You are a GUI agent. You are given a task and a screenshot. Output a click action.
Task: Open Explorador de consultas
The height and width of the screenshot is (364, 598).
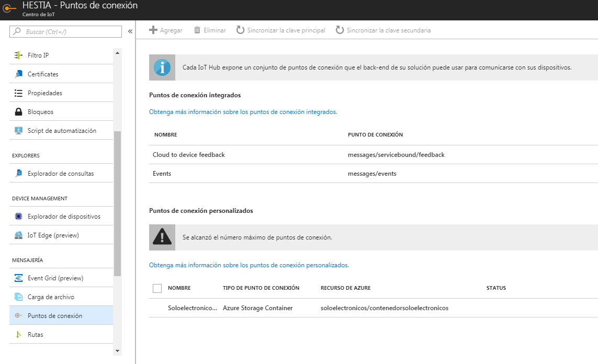click(x=60, y=174)
